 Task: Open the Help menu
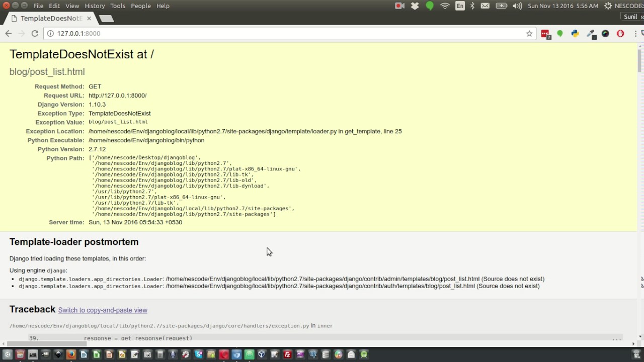163,6
